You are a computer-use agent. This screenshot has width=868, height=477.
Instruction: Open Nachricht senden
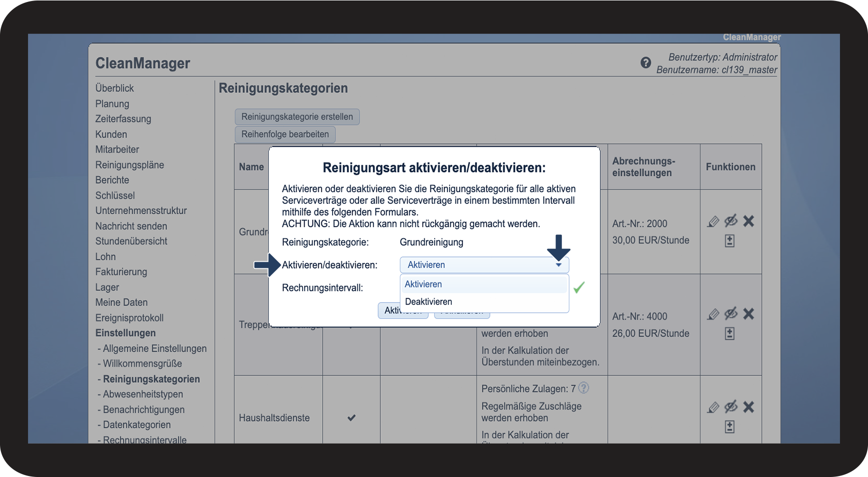click(x=131, y=226)
